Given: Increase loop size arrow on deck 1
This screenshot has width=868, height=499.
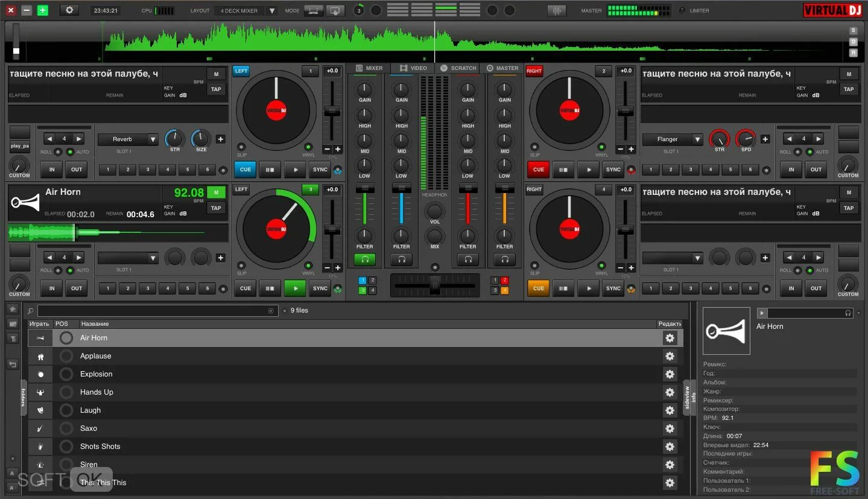Looking at the screenshot, I should click(79, 139).
